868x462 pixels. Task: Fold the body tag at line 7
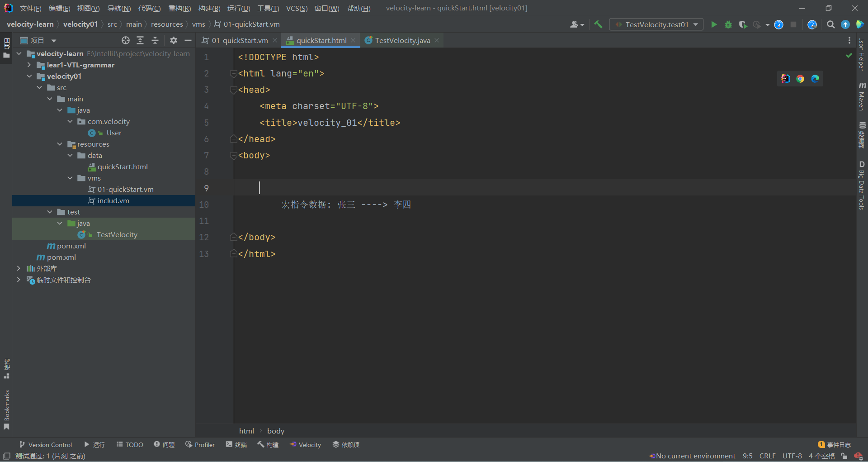tap(234, 156)
